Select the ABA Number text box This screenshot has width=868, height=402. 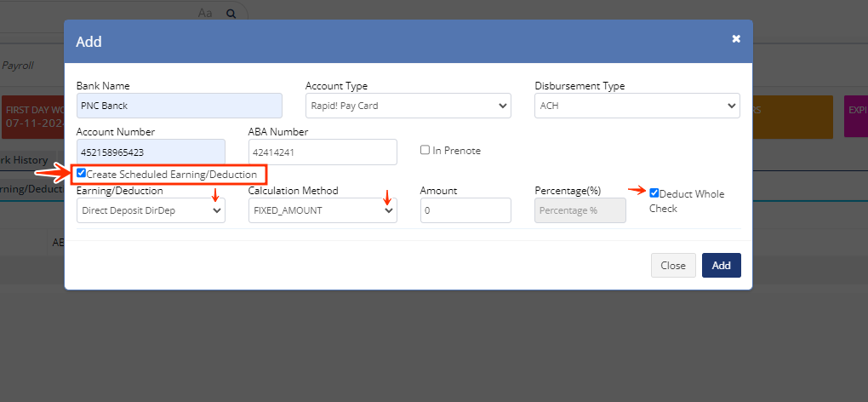323,152
